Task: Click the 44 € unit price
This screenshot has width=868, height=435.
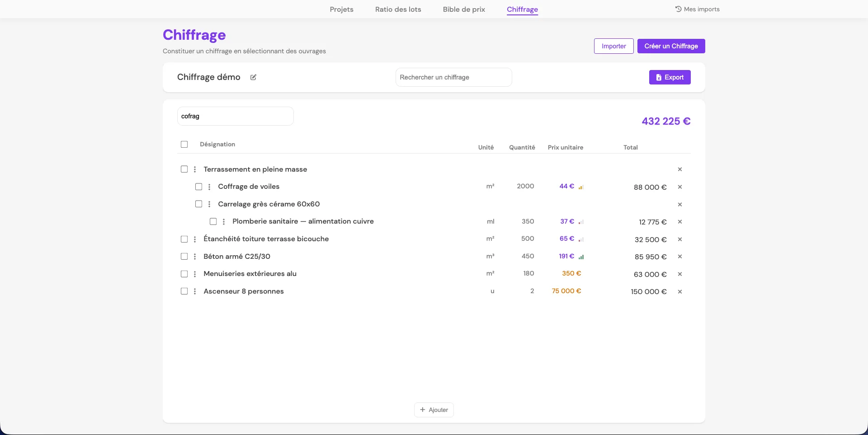Action: [566, 186]
